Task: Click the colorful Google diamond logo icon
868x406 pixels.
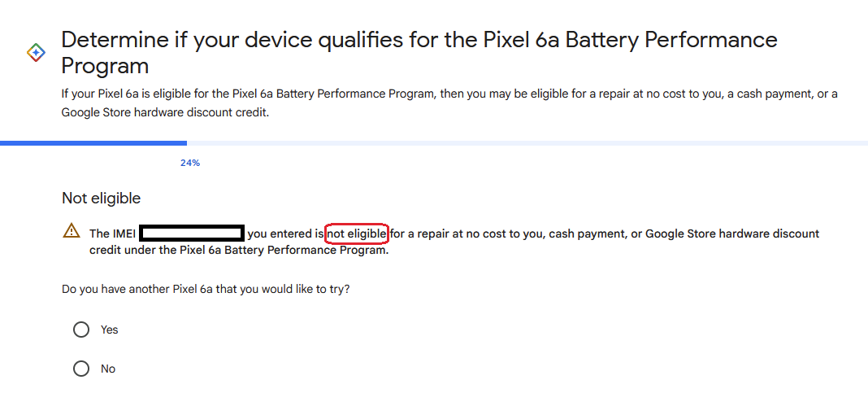Action: click(x=37, y=53)
